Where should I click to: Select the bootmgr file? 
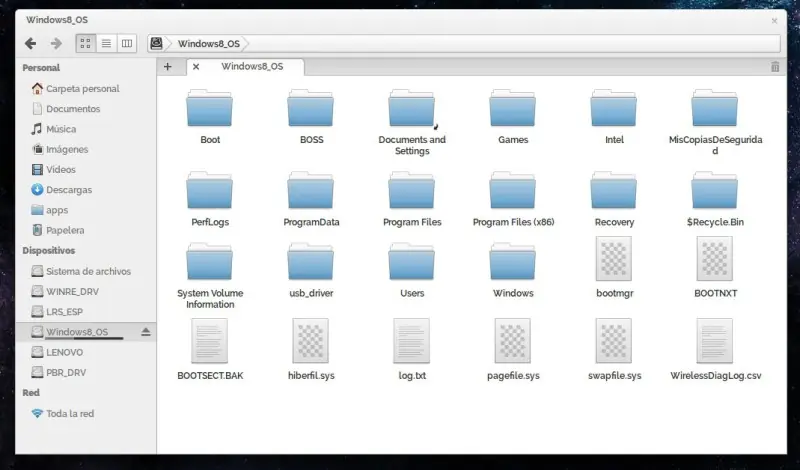(614, 268)
